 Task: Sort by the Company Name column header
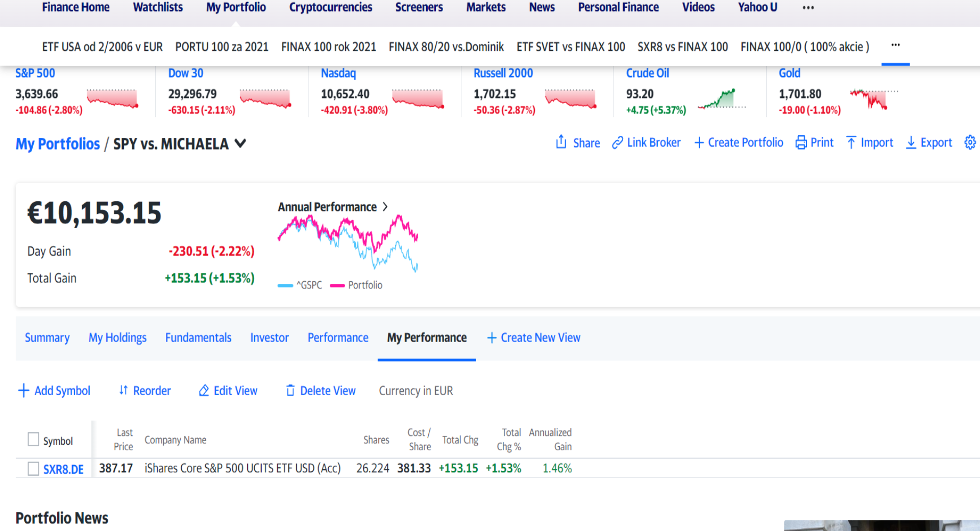176,440
